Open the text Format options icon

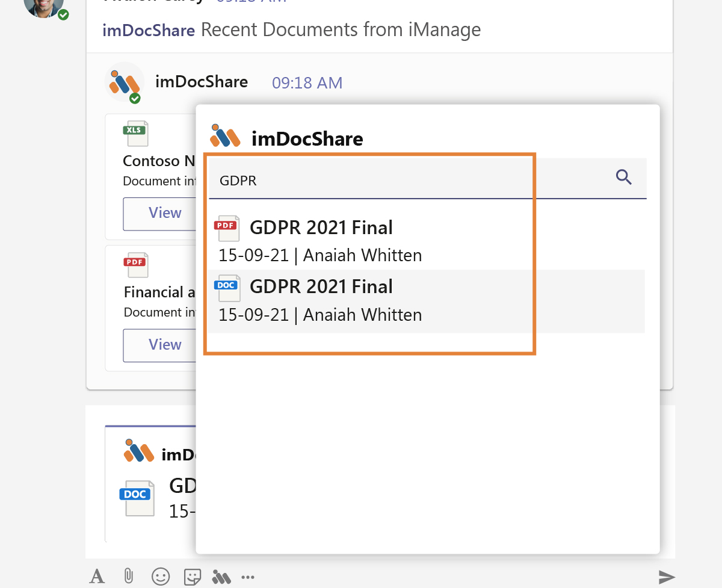97,577
